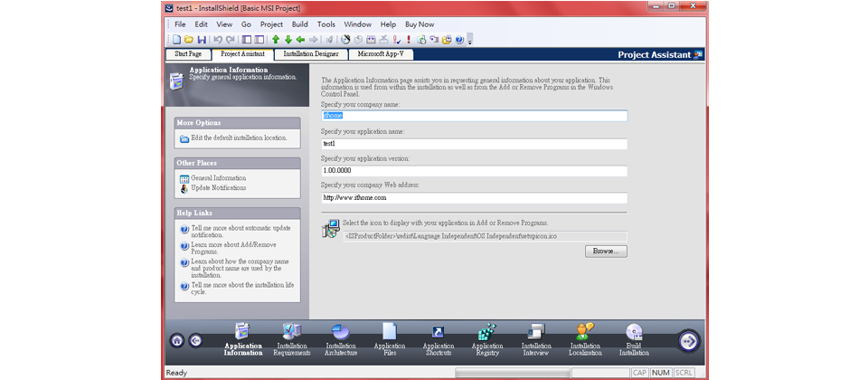Click the home icon in bottom bar

[x=177, y=341]
